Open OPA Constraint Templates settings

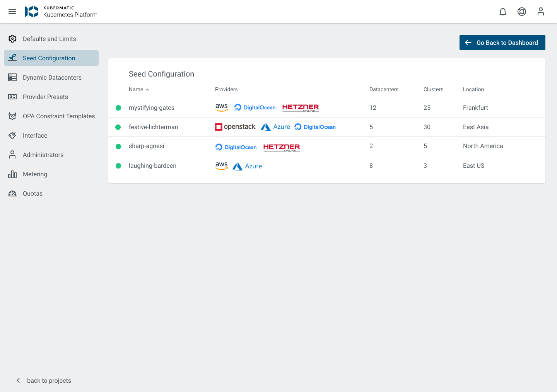click(x=58, y=116)
